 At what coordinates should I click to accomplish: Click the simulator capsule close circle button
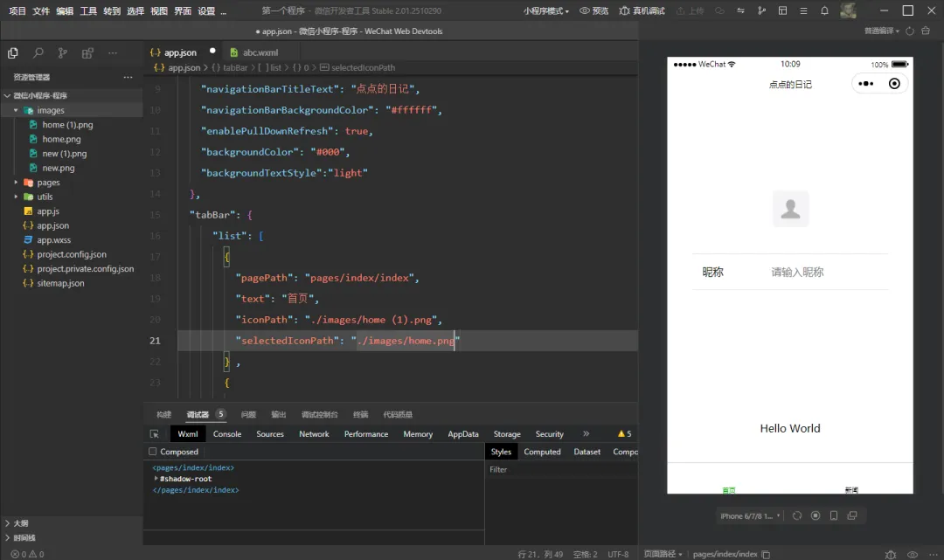tap(894, 84)
